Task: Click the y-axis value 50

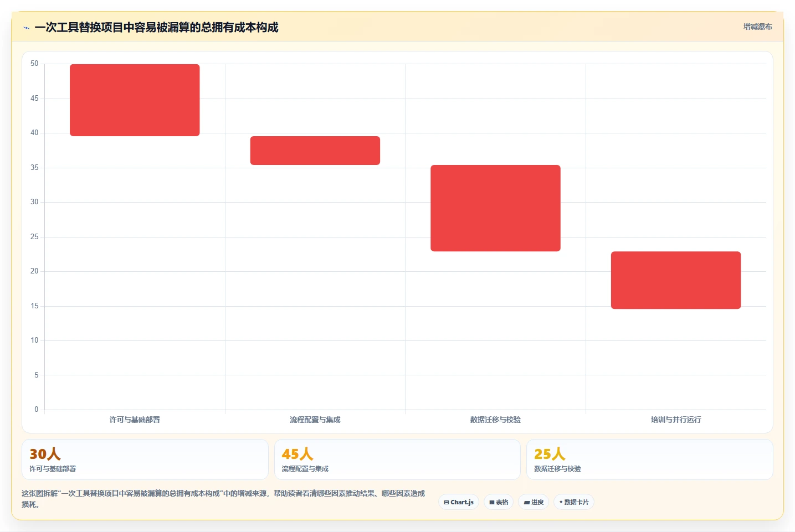Action: (x=34, y=64)
